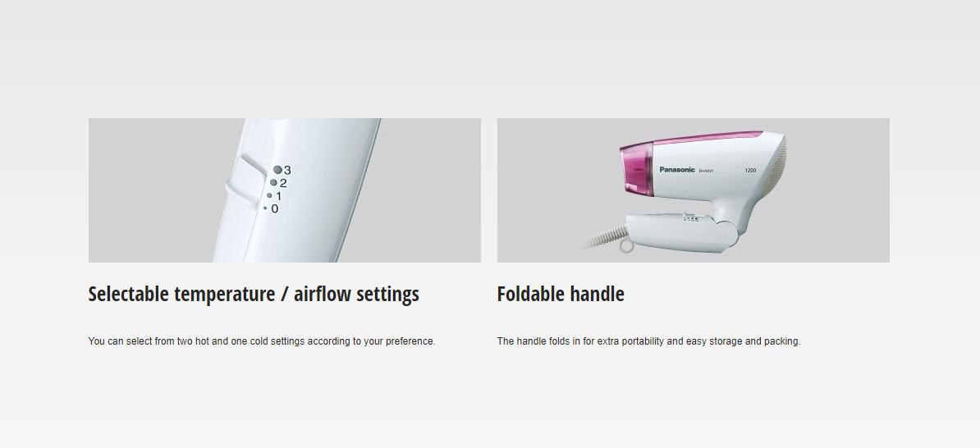Click the setting 2 dot on the dryer switch

[273, 182]
